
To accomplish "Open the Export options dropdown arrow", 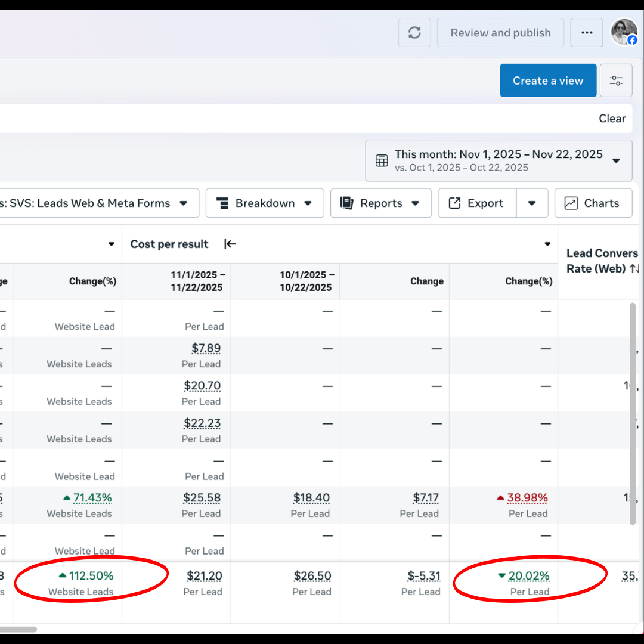I will 532,203.
